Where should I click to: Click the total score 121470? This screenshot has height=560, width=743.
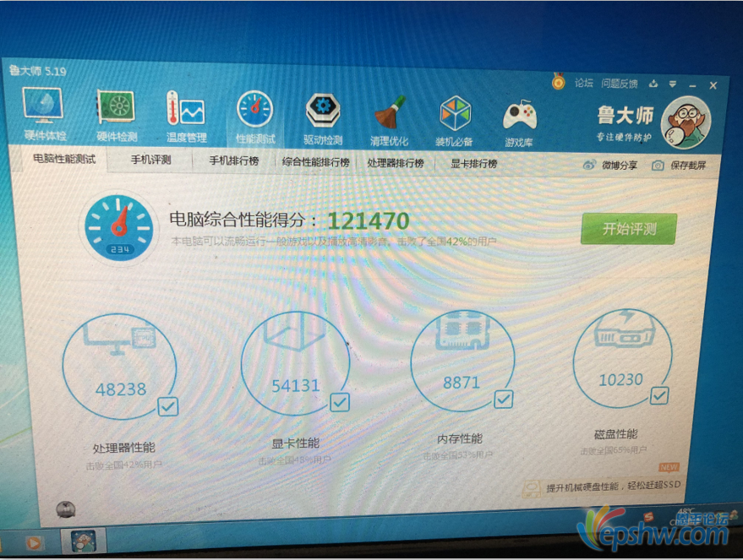(x=369, y=220)
